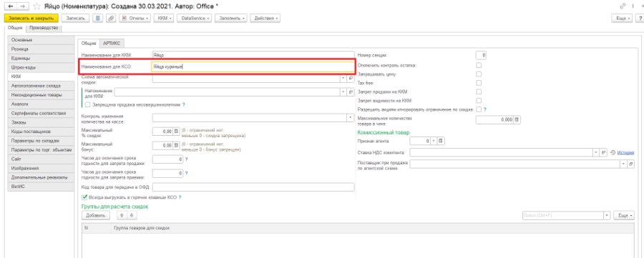Open selected Поставщик при продаже по агентской схеме item
Viewport: 644px width, 258px height.
click(x=631, y=164)
